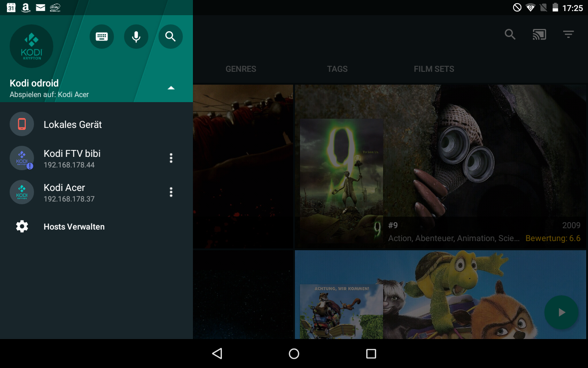The height and width of the screenshot is (368, 588).
Task: Select Lokales Gerät
Action: pos(96,124)
